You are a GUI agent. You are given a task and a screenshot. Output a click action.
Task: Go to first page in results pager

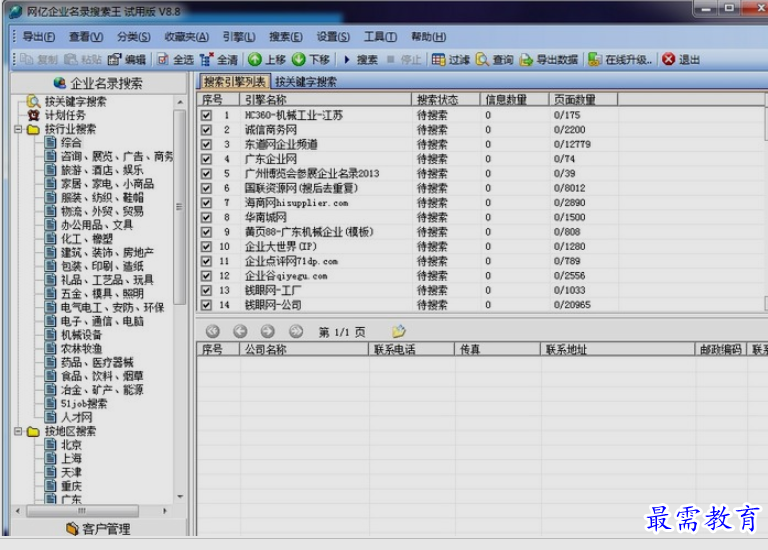[x=213, y=332]
